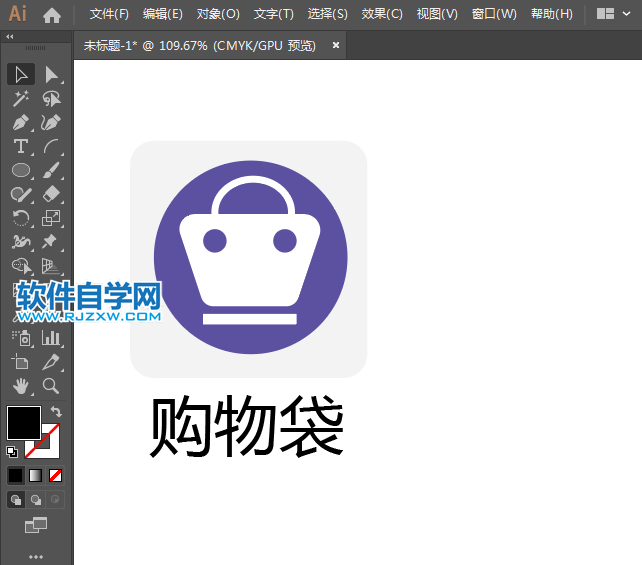Open the 视图(V) menu
This screenshot has width=642, height=565.
pos(437,14)
